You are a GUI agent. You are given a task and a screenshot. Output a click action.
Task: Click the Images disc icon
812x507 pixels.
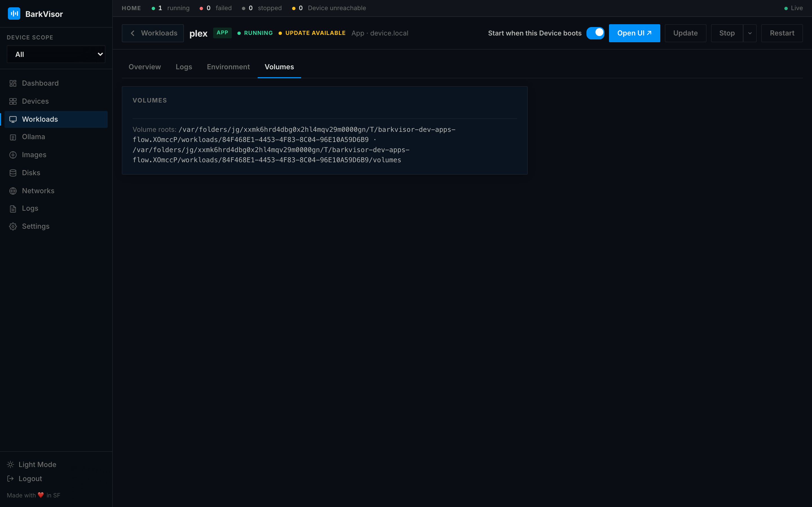pos(13,155)
